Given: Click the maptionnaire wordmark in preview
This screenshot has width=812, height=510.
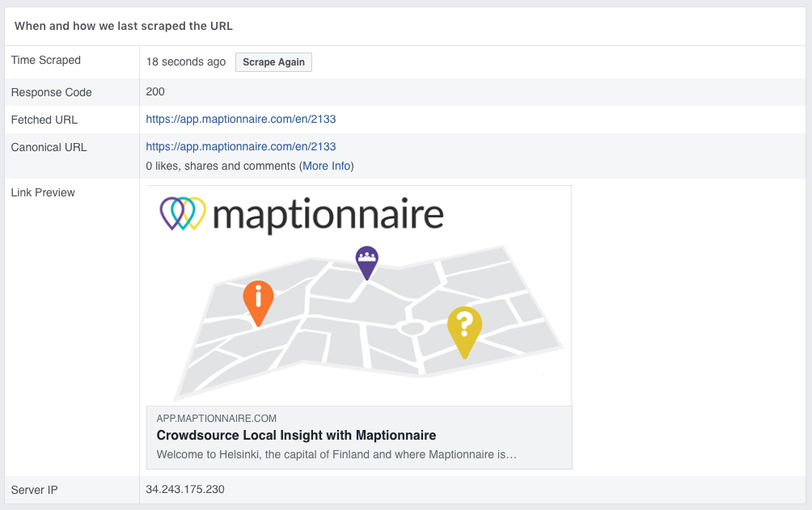Looking at the screenshot, I should pyautogui.click(x=328, y=215).
